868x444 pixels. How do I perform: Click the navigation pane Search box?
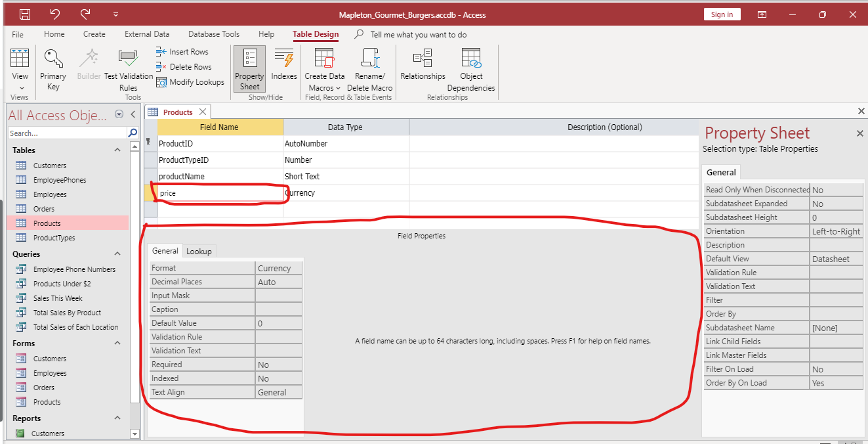tap(68, 133)
